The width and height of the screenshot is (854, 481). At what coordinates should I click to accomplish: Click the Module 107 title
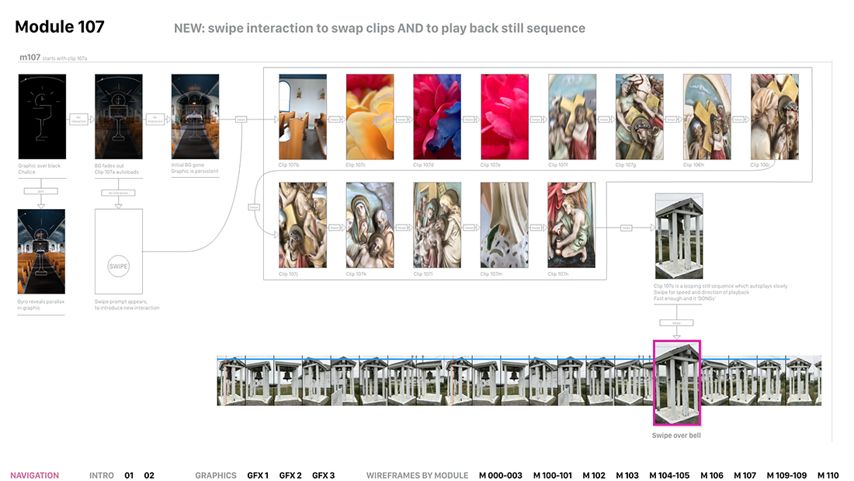click(59, 27)
